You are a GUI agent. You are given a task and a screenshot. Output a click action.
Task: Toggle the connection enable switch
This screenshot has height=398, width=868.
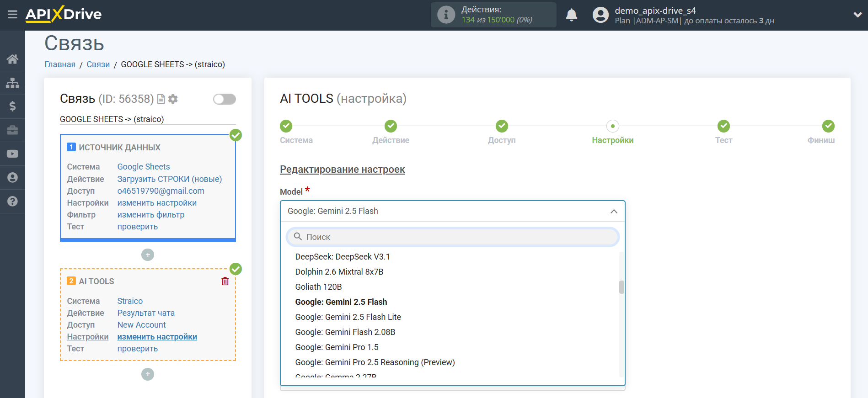click(x=224, y=99)
